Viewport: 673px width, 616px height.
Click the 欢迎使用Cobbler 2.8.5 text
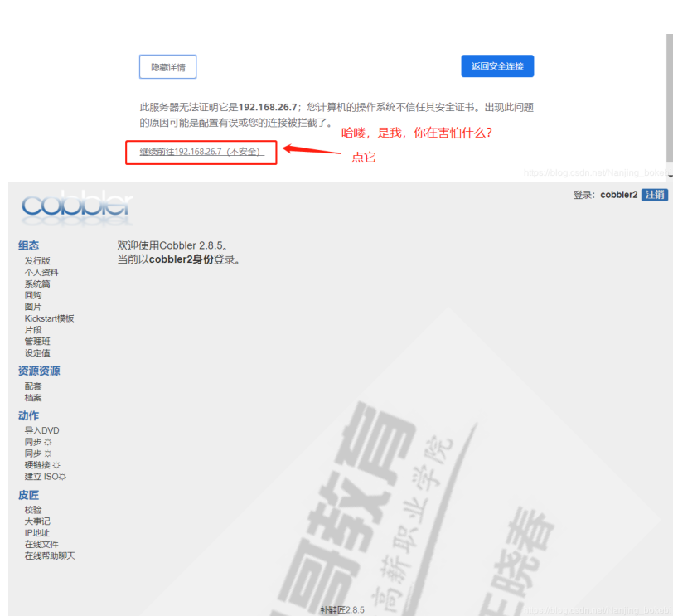click(x=172, y=245)
